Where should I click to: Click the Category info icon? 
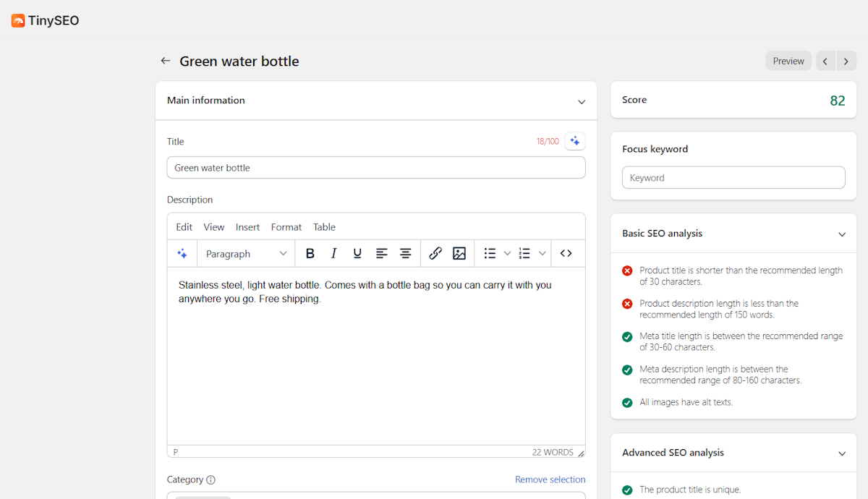210,479
